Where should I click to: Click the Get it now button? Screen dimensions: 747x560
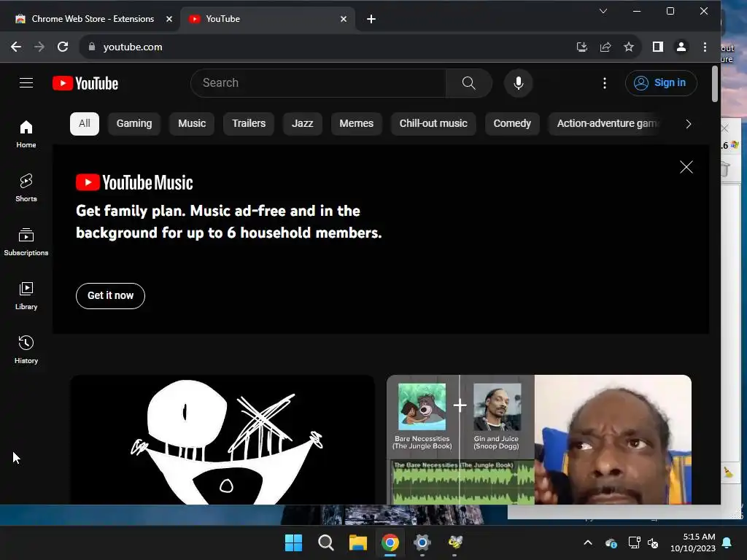(x=111, y=296)
